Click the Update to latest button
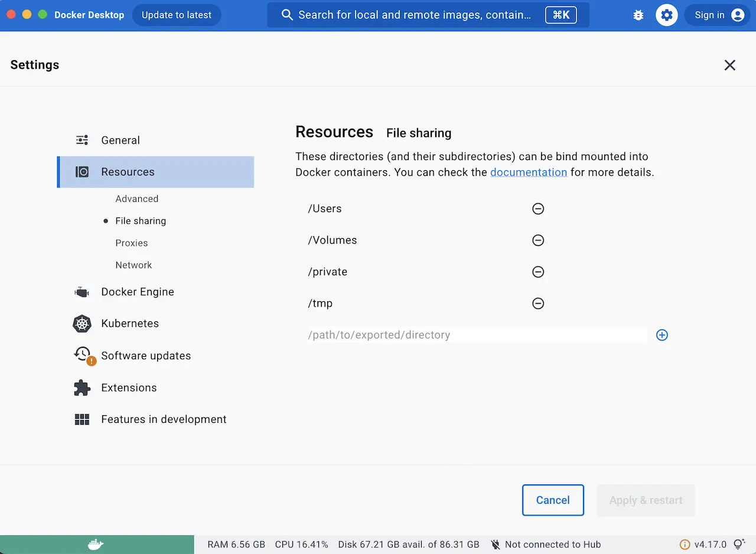The width and height of the screenshot is (756, 554). [x=177, y=15]
